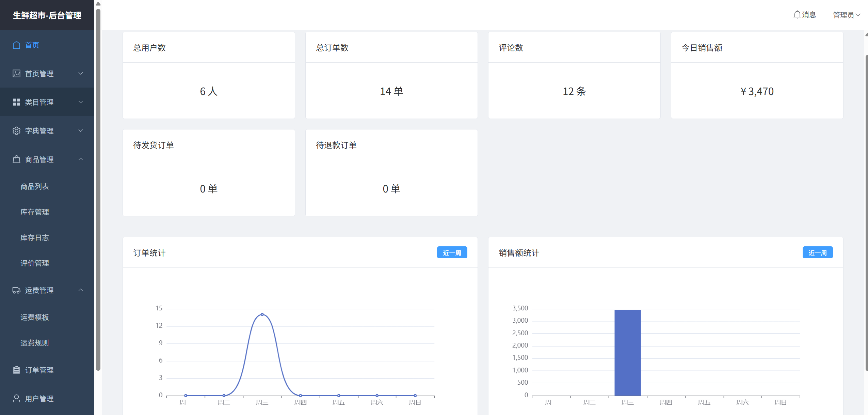Click the sidebar vertical scrollbar
The height and width of the screenshot is (415, 868).
point(98,189)
